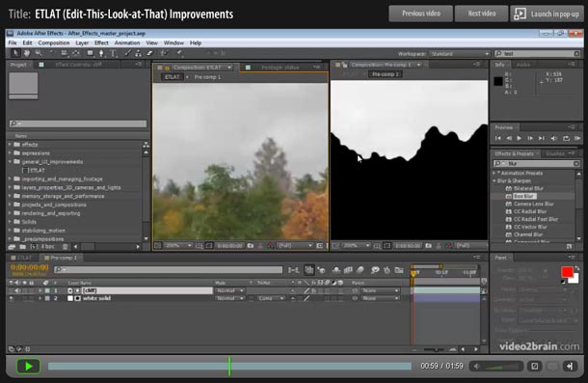
Task: Click the timeline Brainstorm icon
Action: 375,269
